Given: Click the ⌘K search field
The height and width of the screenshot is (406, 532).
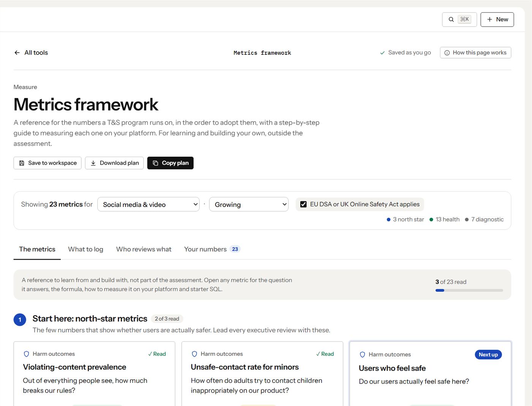Looking at the screenshot, I should click(x=459, y=19).
